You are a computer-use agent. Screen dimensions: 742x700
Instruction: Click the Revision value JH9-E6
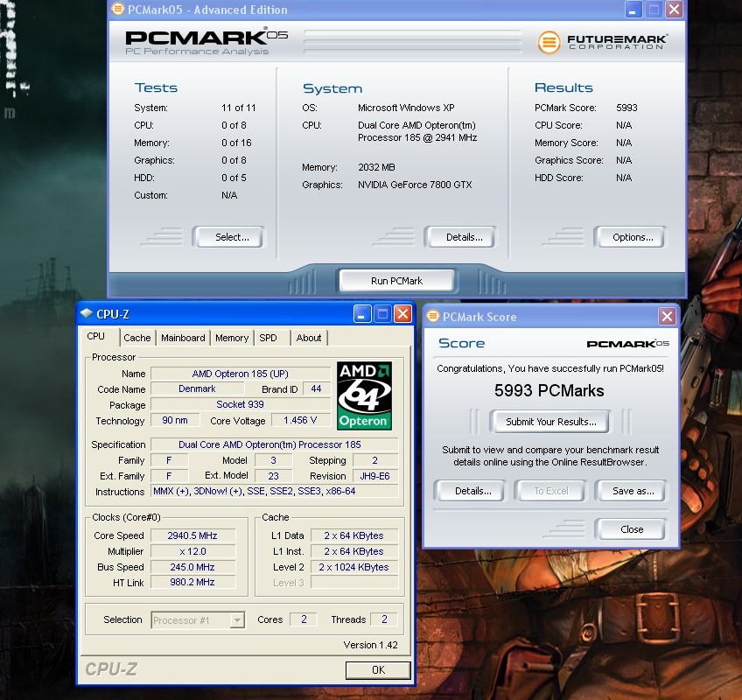click(374, 476)
